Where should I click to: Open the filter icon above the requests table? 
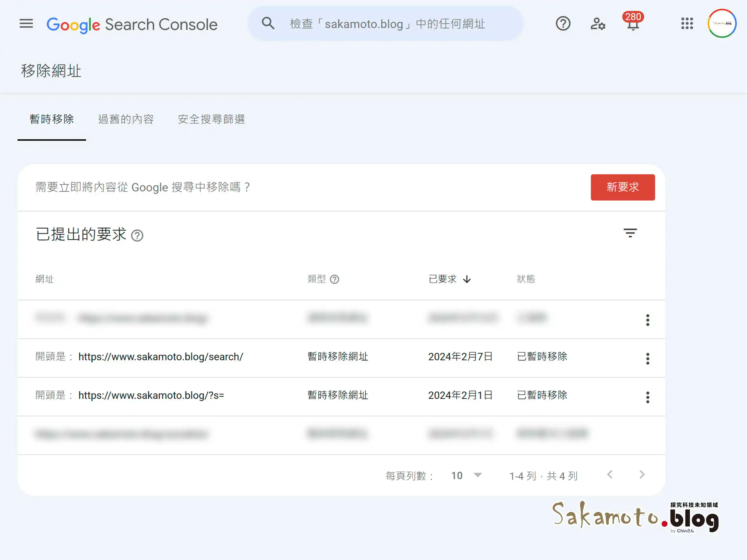[x=630, y=233]
